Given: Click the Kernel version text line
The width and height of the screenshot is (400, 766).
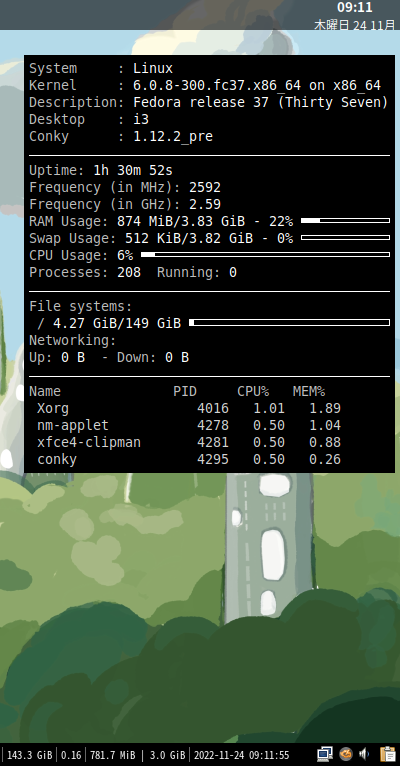Looking at the screenshot, I should [x=205, y=85].
